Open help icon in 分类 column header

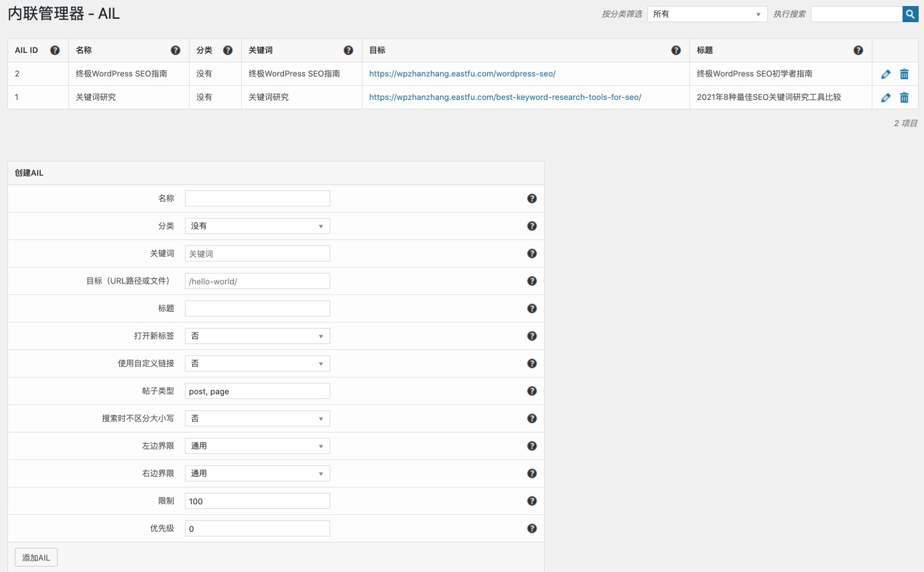point(228,50)
